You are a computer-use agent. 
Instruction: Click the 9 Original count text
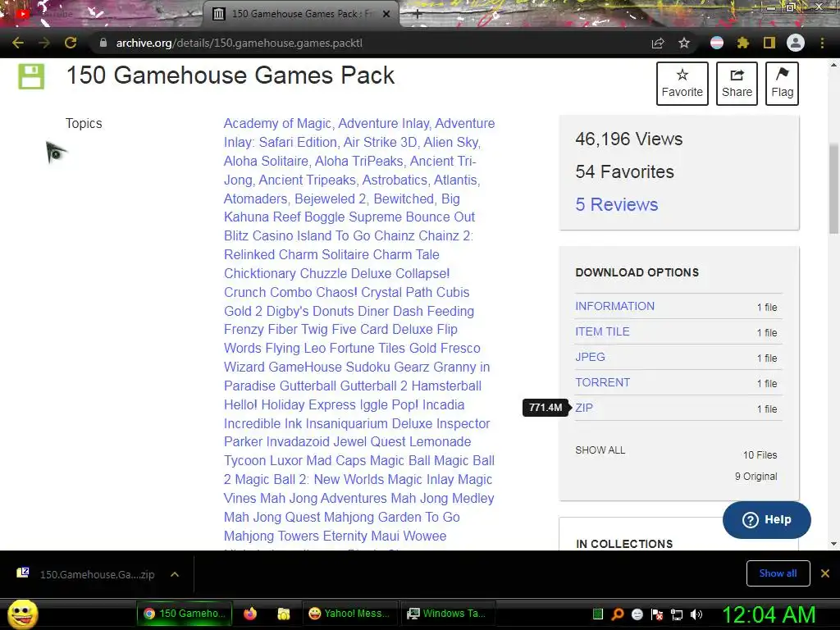(x=756, y=477)
